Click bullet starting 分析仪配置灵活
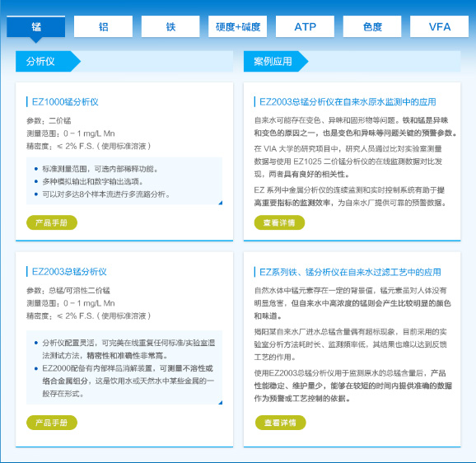Screen dimensions: 476x463 click(128, 348)
